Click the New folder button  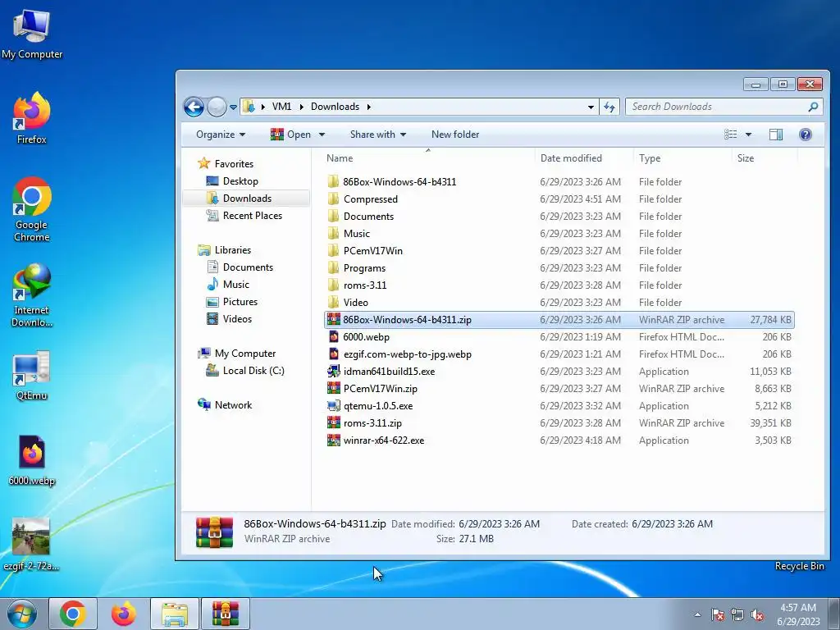[455, 135]
